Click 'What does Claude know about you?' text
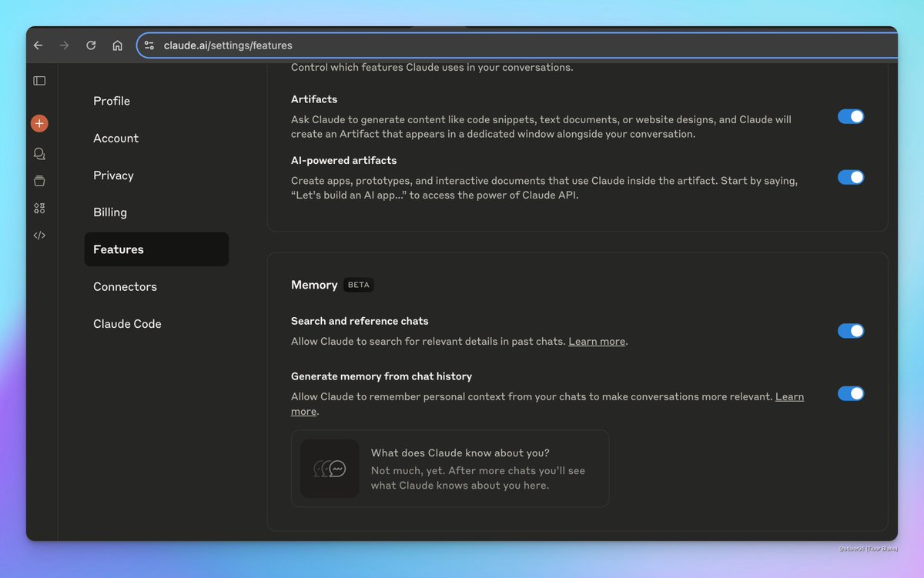The image size is (924, 578). (460, 453)
